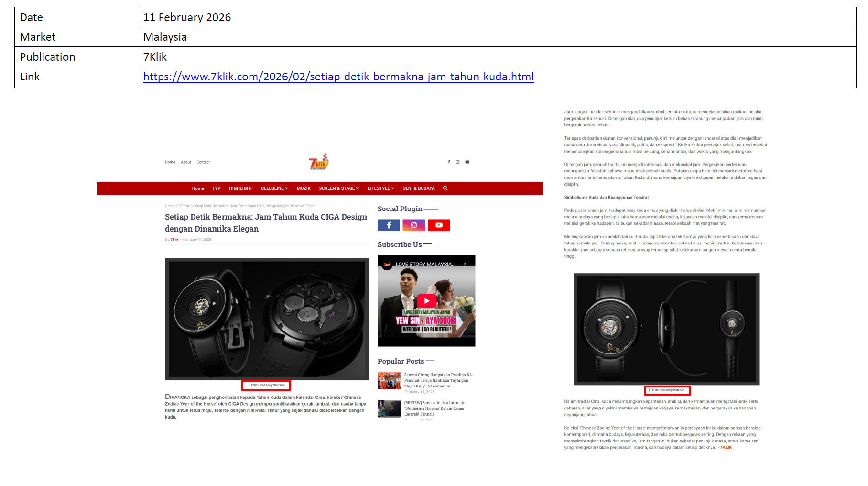Screen dimensions: 868x486
Task: Click the date value 11 February 2026
Action: (x=187, y=17)
